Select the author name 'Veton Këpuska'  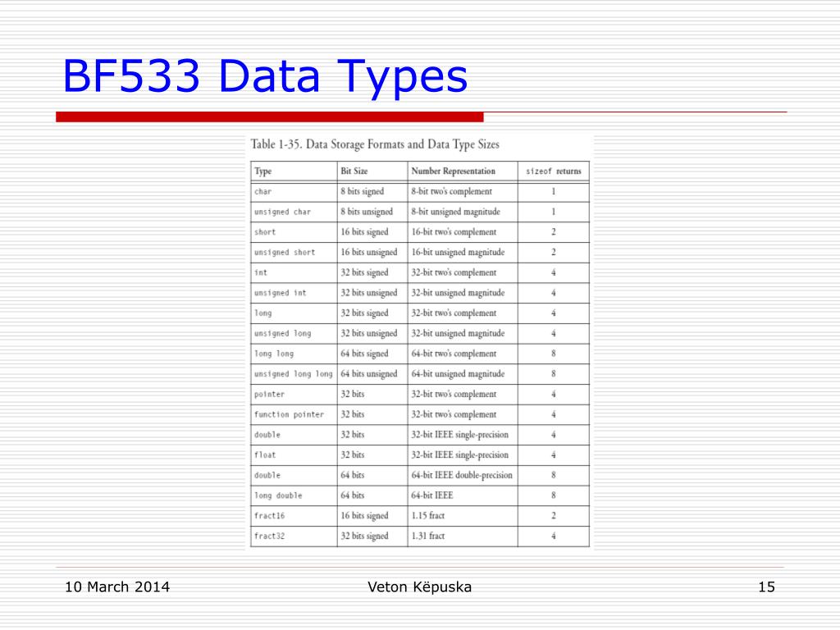pos(419,587)
